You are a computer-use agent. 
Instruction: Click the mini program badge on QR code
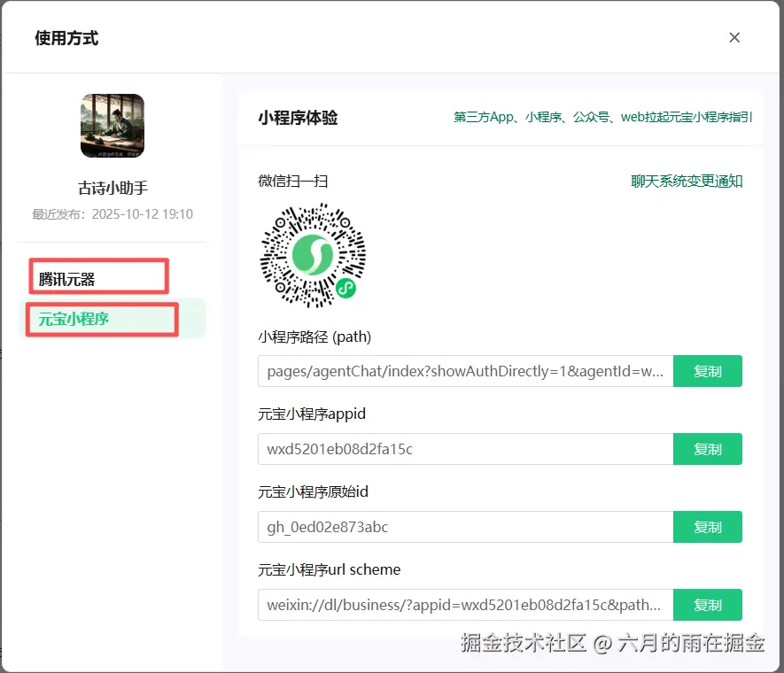346,288
